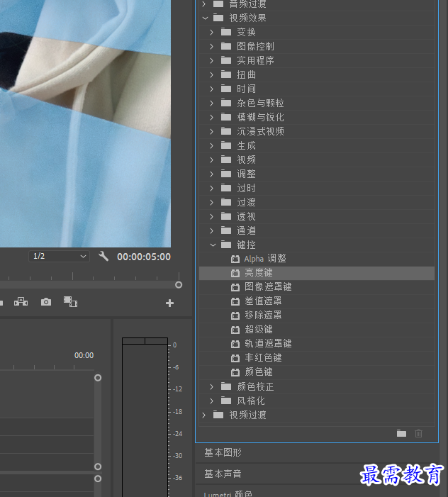Viewport: 448px width, 497px height.
Task: Click the program monitor zoom scroll handle
Action: pos(179,284)
